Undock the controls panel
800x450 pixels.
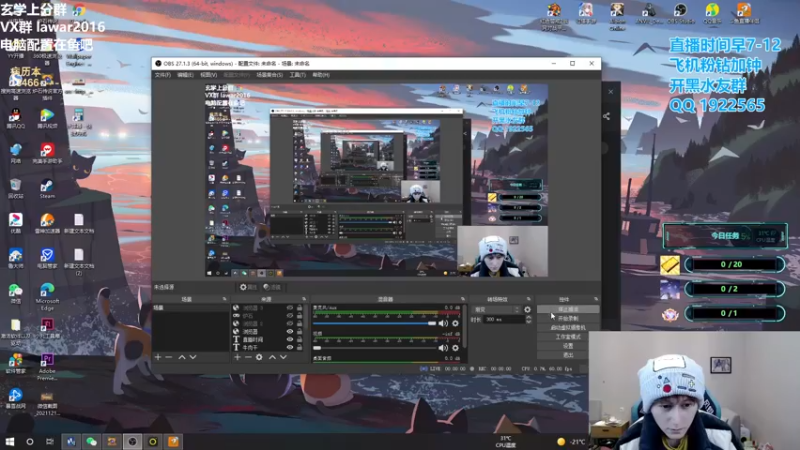[x=595, y=299]
